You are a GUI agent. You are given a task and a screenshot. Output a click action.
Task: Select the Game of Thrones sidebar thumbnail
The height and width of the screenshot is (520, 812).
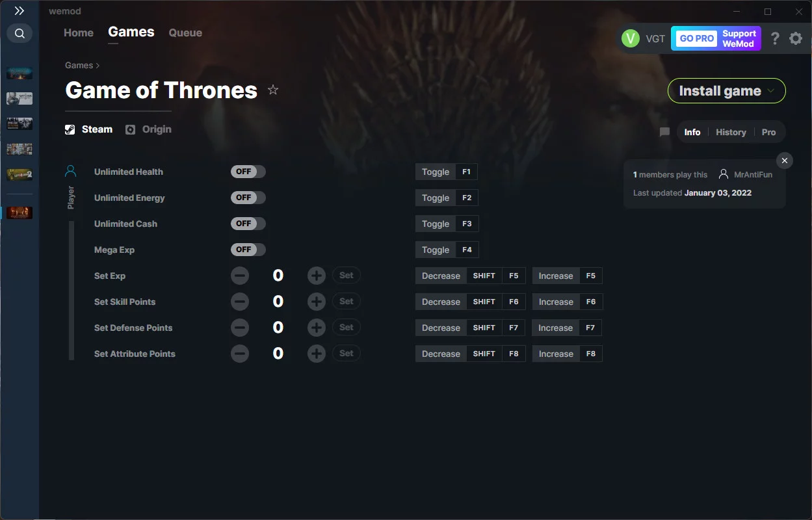pyautogui.click(x=20, y=213)
